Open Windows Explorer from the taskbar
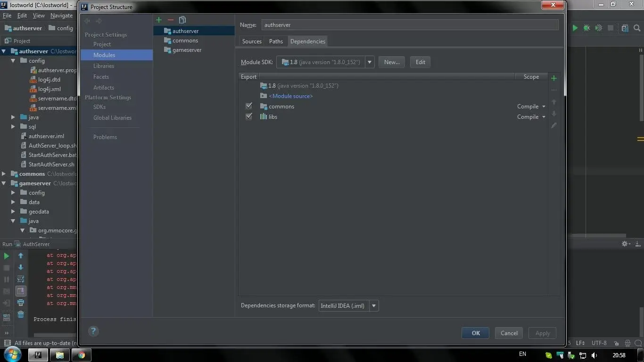This screenshot has width=644, height=362. coord(60,355)
